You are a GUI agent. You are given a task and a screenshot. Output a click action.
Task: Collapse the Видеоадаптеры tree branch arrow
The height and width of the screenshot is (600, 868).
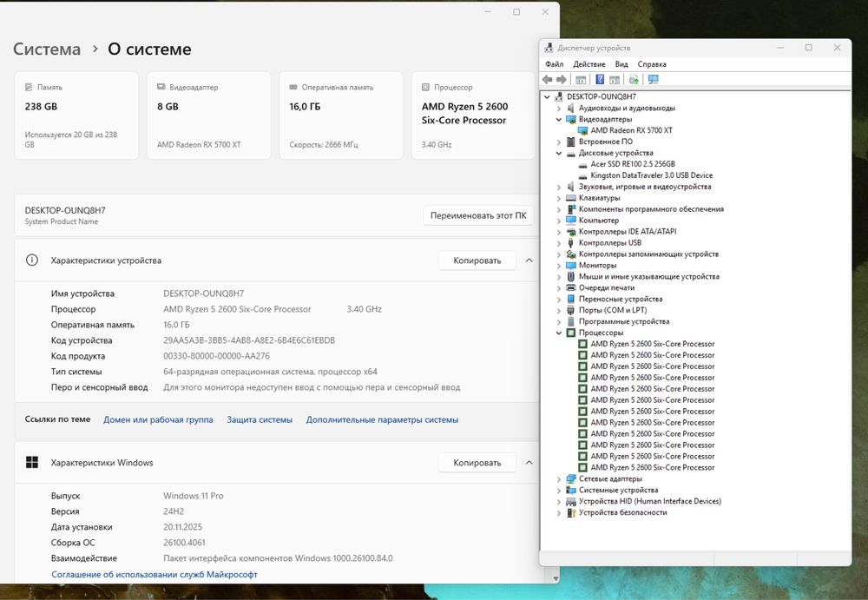558,119
